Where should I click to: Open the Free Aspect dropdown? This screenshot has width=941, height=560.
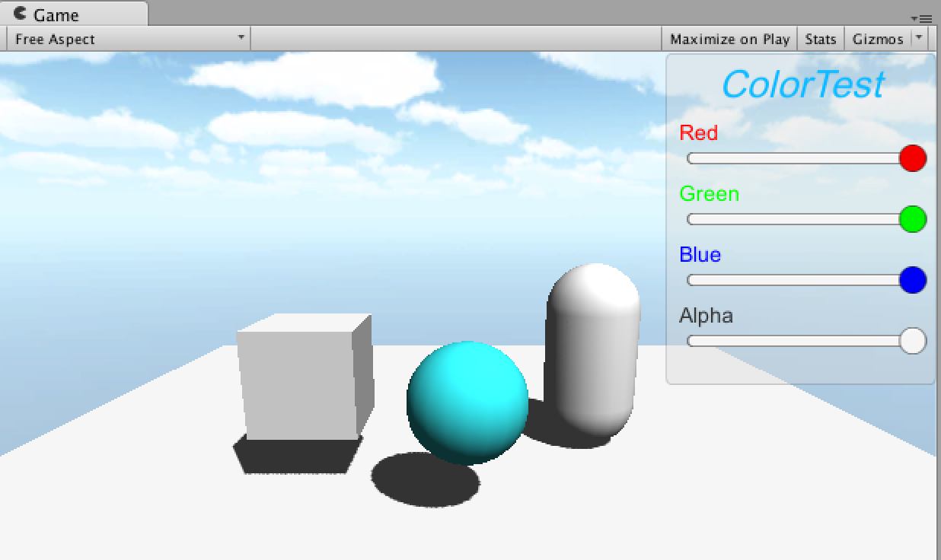coord(129,39)
